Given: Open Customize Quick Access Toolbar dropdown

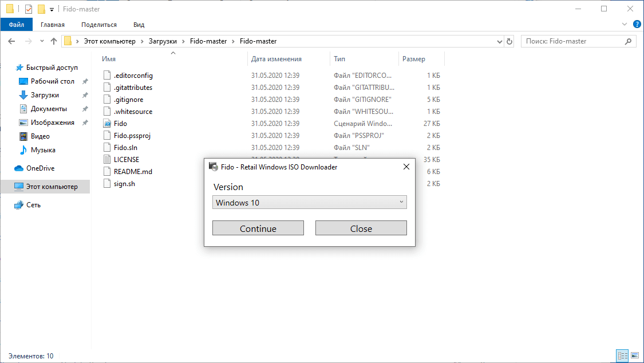Looking at the screenshot, I should (52, 9).
